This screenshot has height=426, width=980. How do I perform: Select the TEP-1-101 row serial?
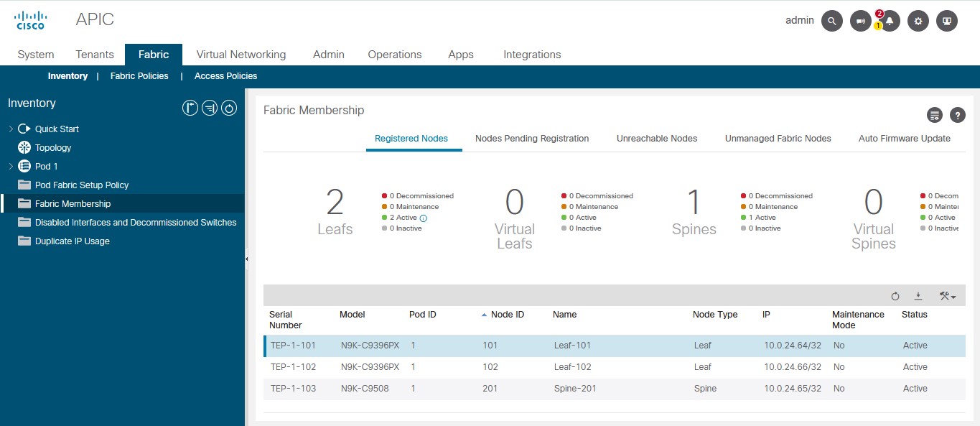[293, 346]
